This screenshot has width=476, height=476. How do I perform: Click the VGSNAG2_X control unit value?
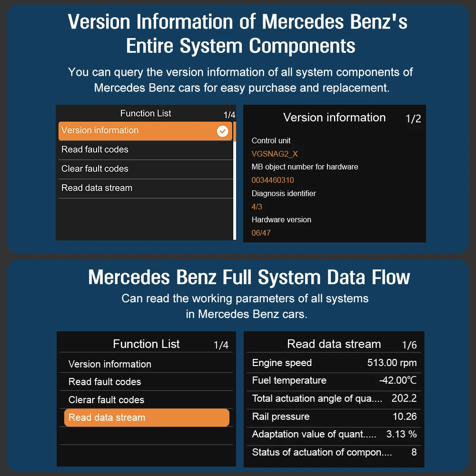[x=275, y=154]
